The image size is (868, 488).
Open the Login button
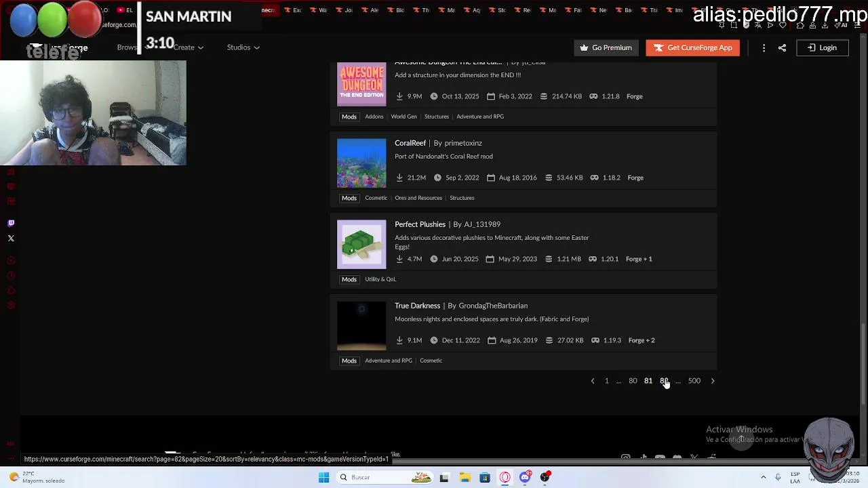click(x=822, y=47)
